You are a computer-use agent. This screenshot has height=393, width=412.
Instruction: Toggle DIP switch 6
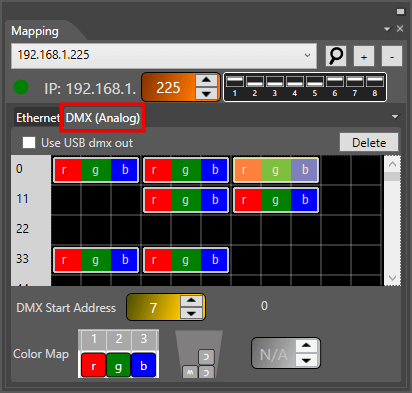tap(335, 82)
